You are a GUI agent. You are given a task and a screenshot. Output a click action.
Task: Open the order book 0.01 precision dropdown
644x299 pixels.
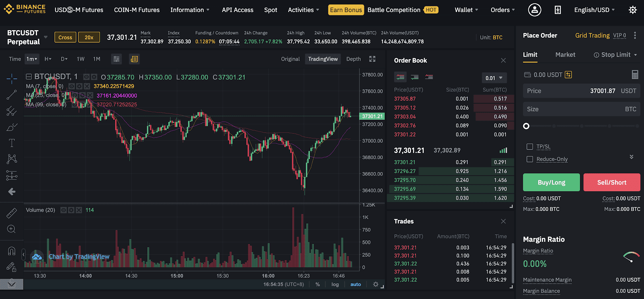click(494, 78)
